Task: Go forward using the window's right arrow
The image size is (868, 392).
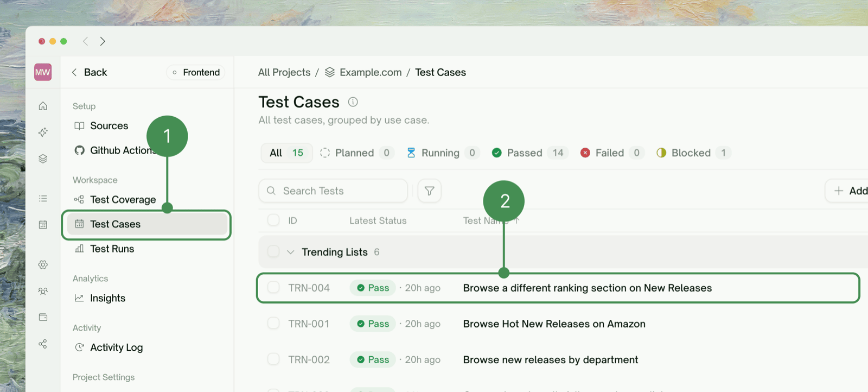Action: [x=103, y=41]
